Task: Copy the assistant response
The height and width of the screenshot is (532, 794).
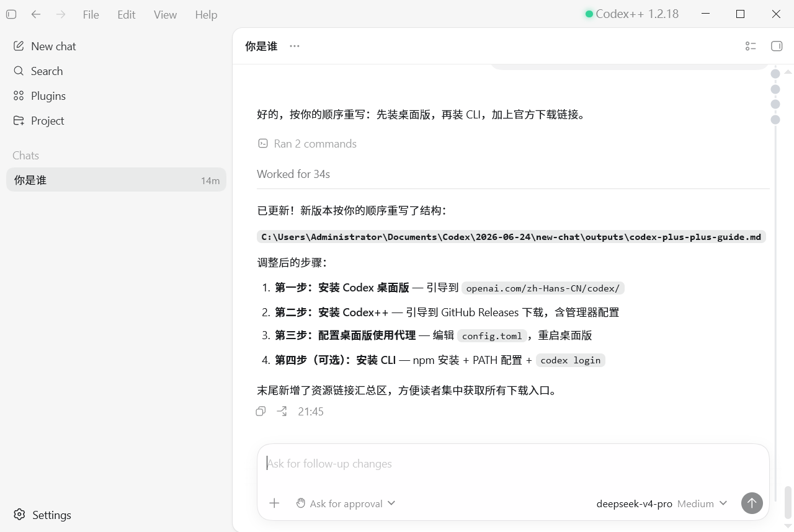Action: point(261,411)
